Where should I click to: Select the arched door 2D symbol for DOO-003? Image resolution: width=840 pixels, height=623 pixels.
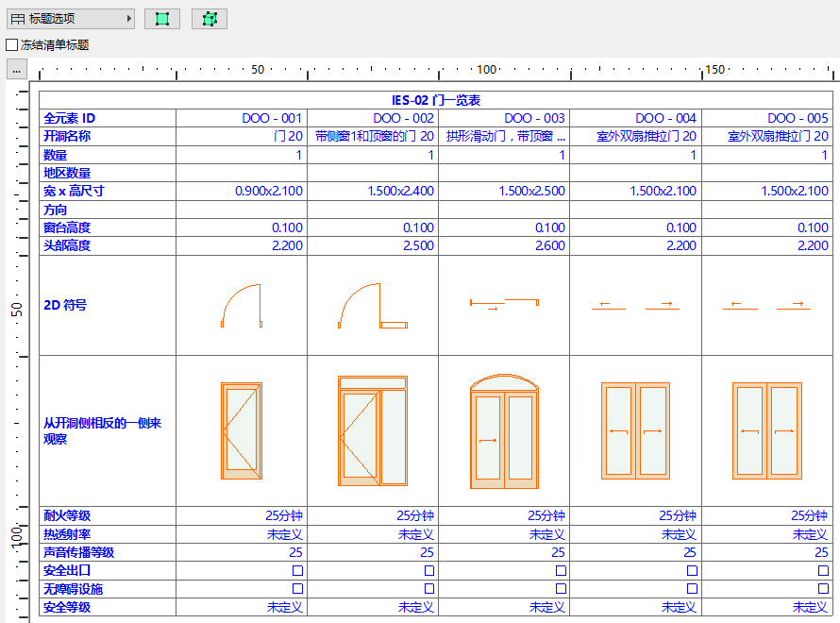pos(504,302)
